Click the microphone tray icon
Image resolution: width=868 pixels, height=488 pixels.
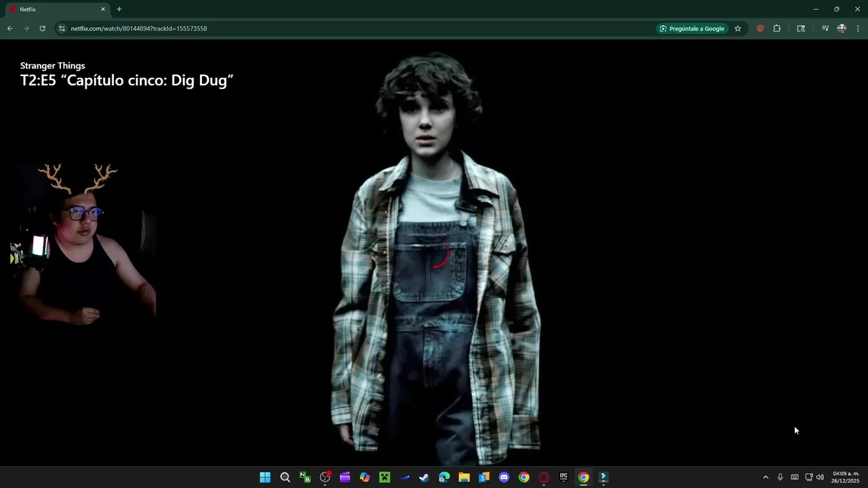pyautogui.click(x=780, y=477)
